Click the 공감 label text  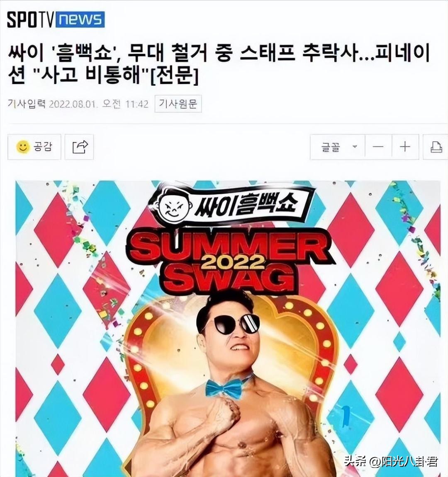coord(43,147)
